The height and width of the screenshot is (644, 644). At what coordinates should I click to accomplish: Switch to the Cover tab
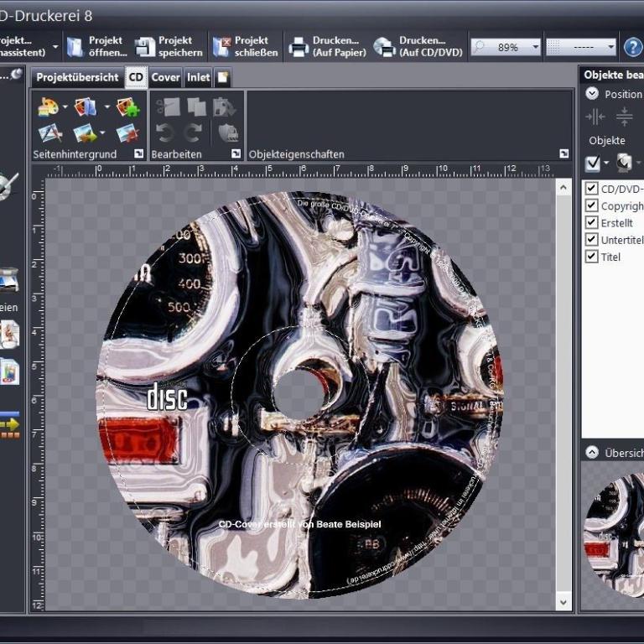click(165, 78)
